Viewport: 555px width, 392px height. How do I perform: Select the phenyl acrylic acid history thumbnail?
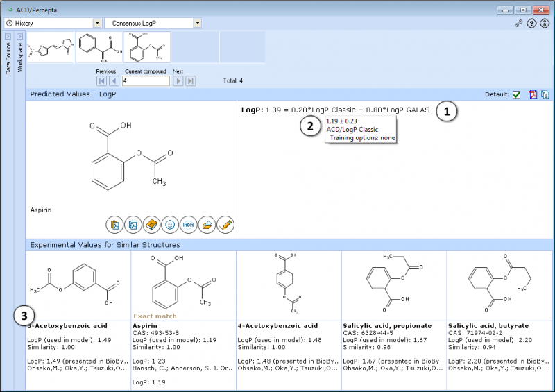(x=99, y=47)
